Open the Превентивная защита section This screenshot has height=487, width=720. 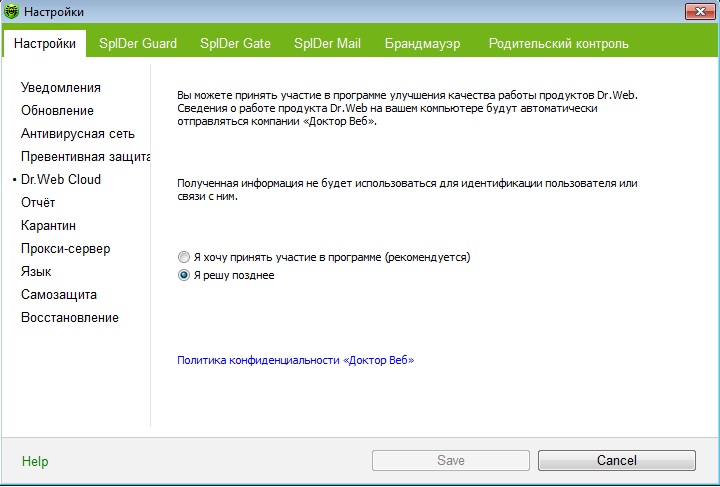pos(85,157)
